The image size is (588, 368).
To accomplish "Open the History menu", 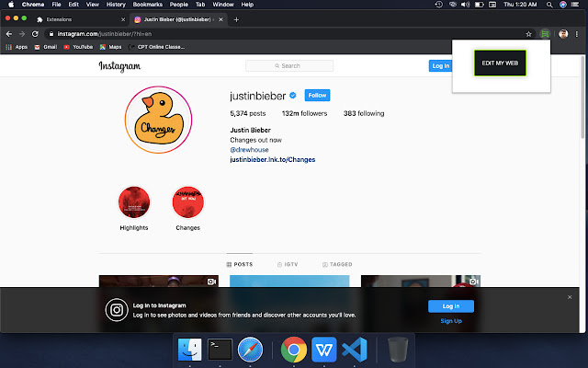I will click(x=116, y=5).
